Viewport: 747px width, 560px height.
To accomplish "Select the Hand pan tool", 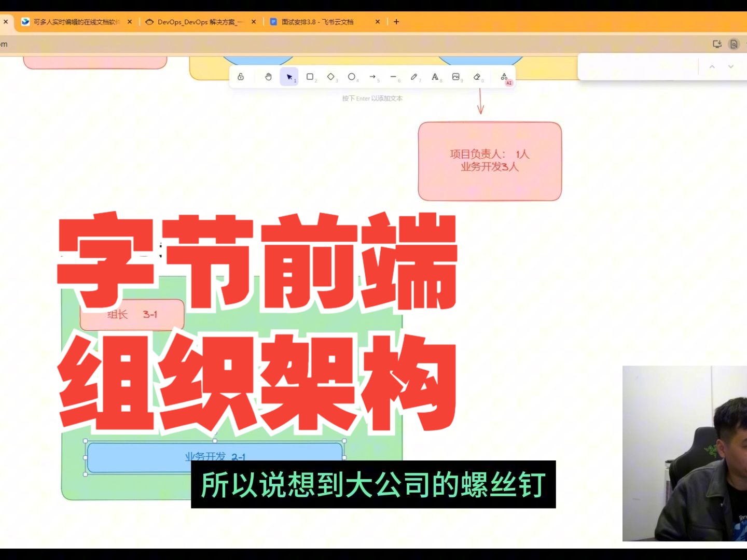I will coord(268,77).
